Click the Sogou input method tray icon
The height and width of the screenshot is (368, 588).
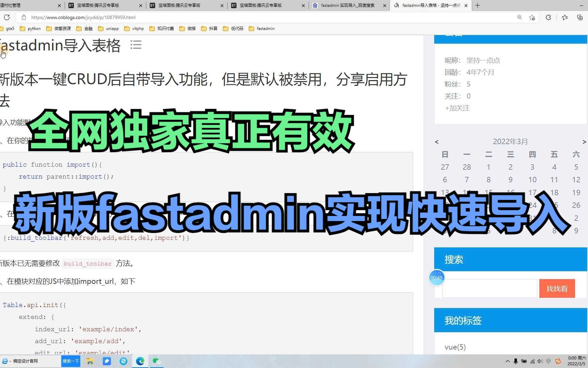[558, 361]
